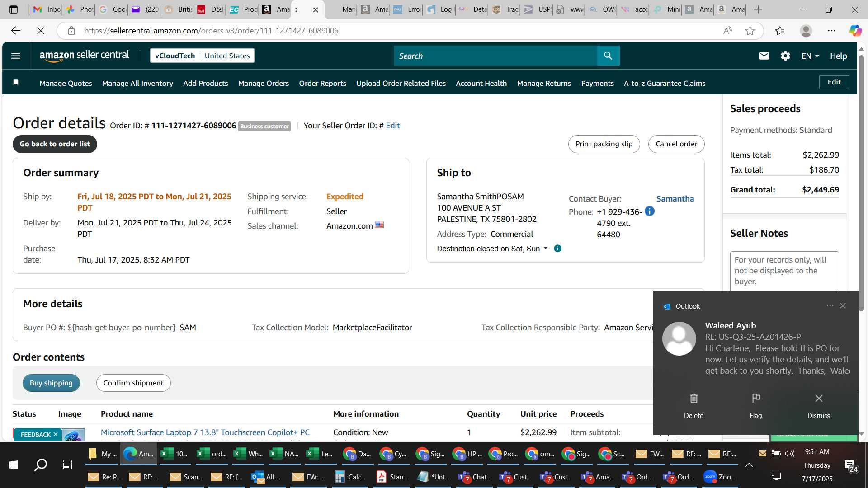Close the Outlook notification with X
Viewport: 868px width, 488px height.
[843, 306]
